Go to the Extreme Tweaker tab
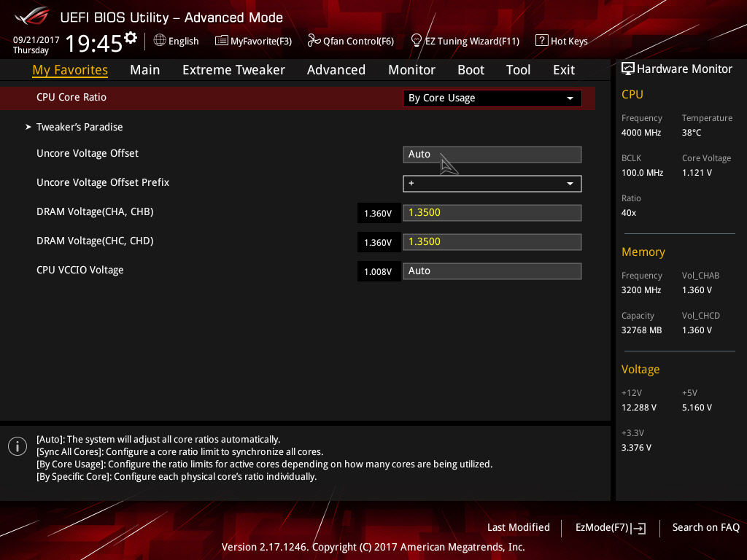 coord(233,70)
